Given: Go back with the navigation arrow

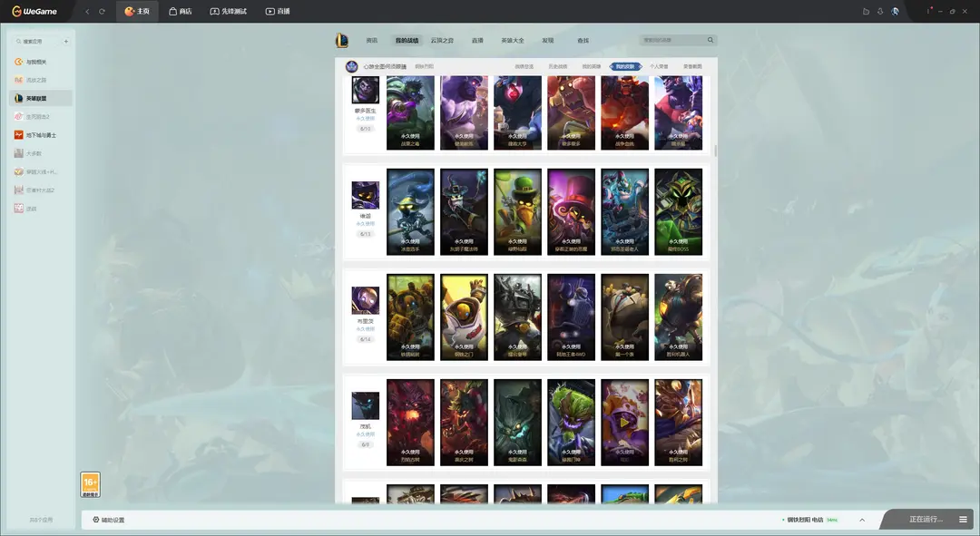Looking at the screenshot, I should pos(87,11).
